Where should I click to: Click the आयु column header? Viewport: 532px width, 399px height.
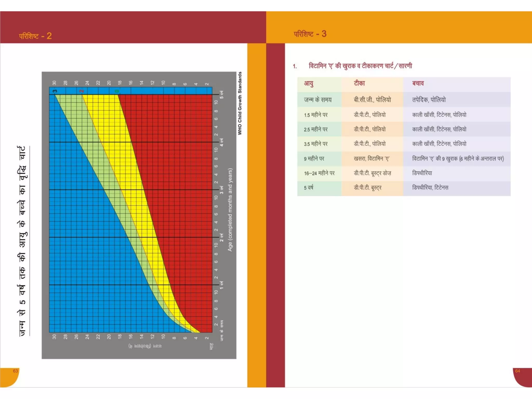tap(309, 84)
